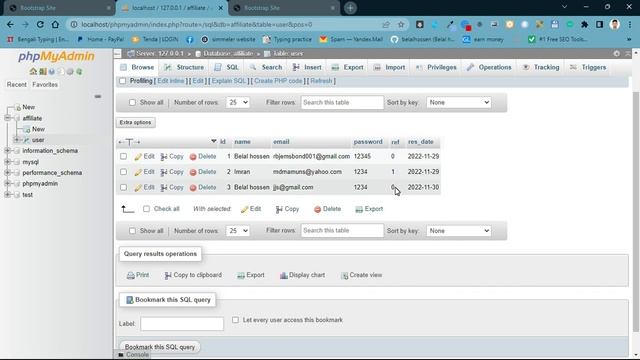The image size is (640, 360).
Task: Open the Insert tab
Action: pos(307,67)
